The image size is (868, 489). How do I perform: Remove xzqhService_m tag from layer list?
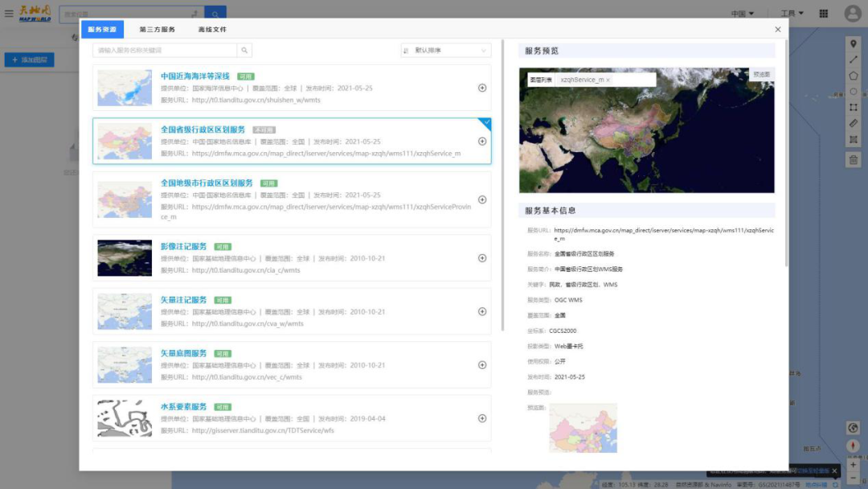[608, 80]
